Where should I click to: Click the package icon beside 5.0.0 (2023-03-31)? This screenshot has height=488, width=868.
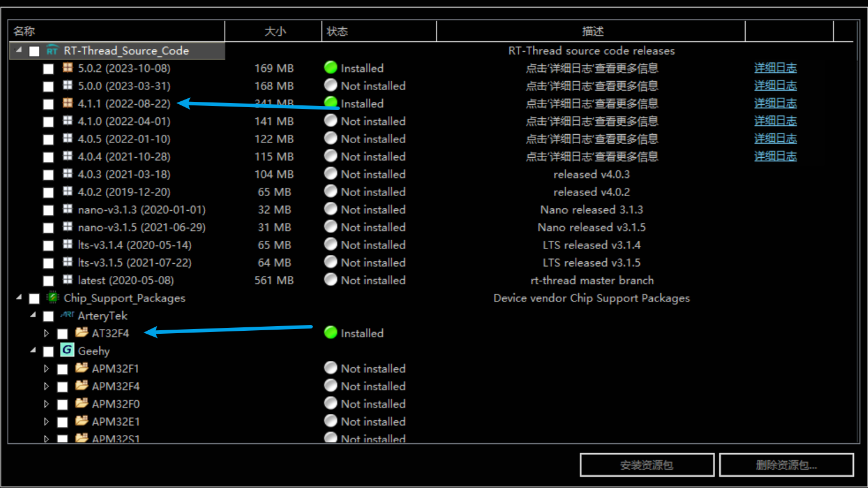tap(68, 85)
